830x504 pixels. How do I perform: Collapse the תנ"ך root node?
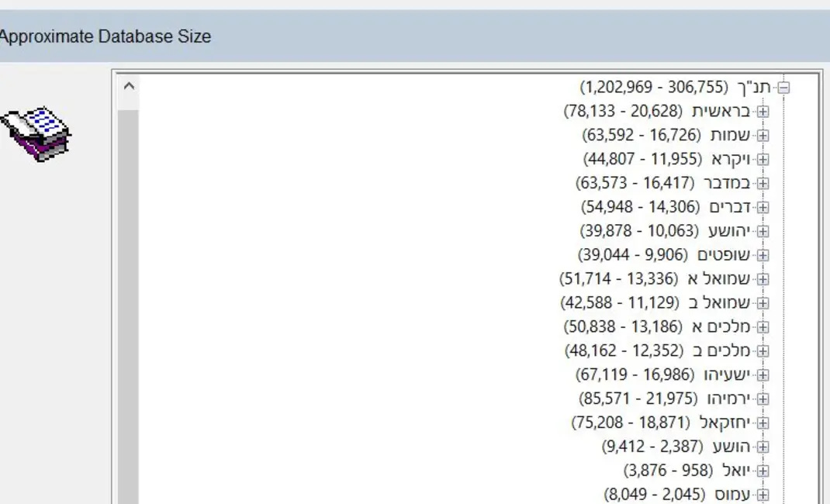tap(783, 88)
